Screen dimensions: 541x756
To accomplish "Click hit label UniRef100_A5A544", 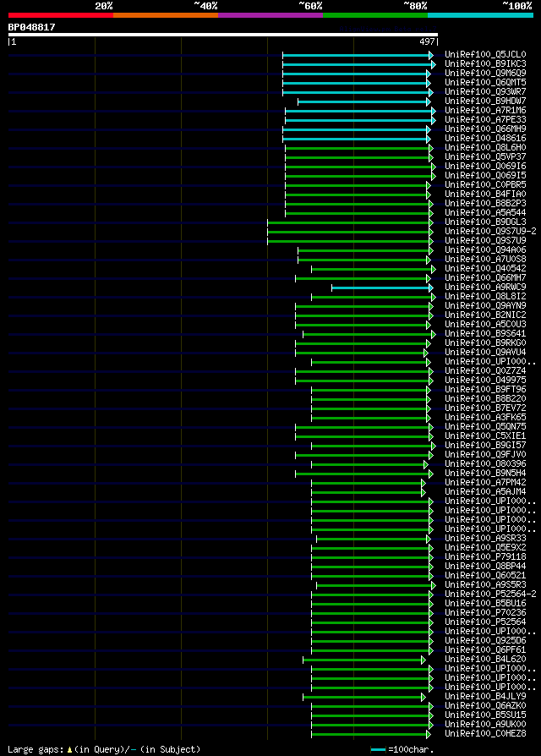I will [x=485, y=212].
